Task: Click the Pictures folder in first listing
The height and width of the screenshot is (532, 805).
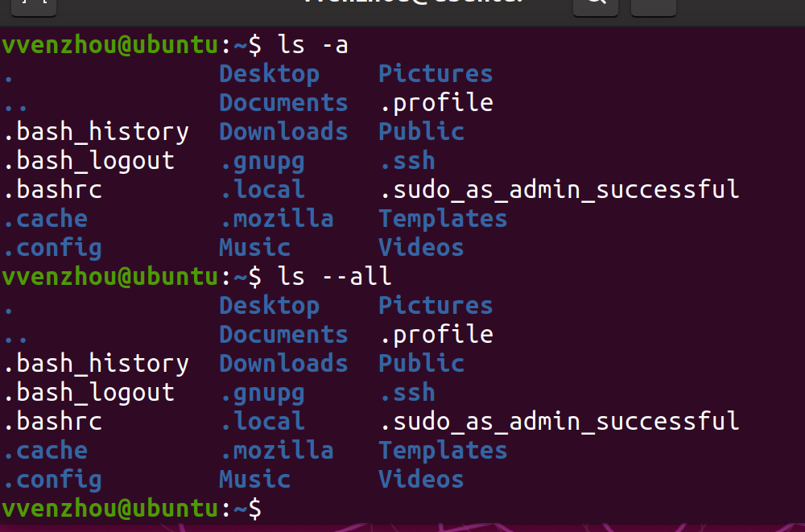Action: (436, 74)
